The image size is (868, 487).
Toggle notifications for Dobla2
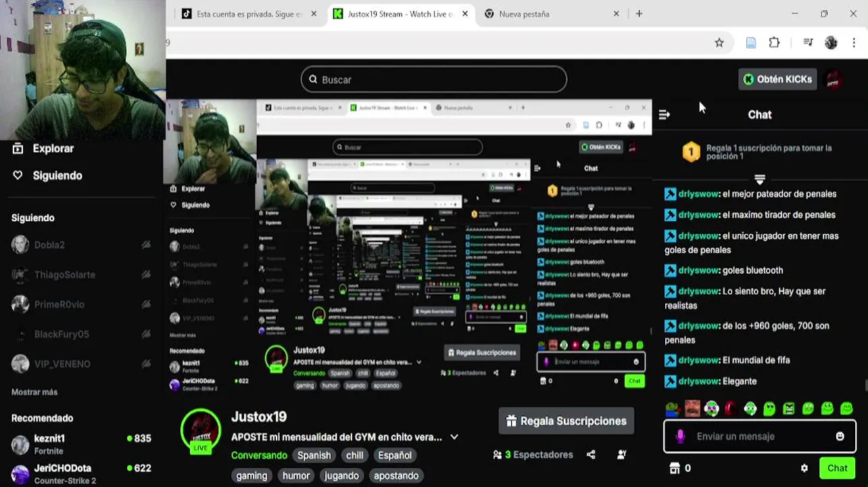coord(146,245)
